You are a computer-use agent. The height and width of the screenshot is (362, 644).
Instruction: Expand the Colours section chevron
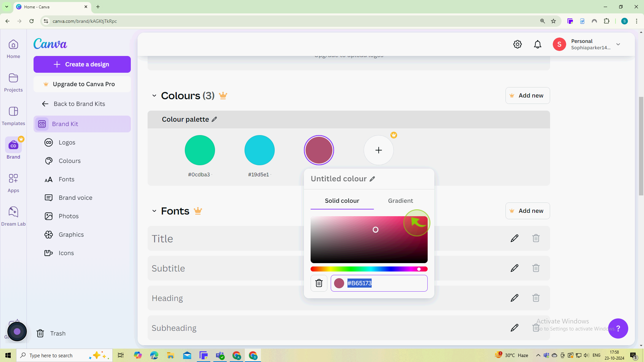154,95
